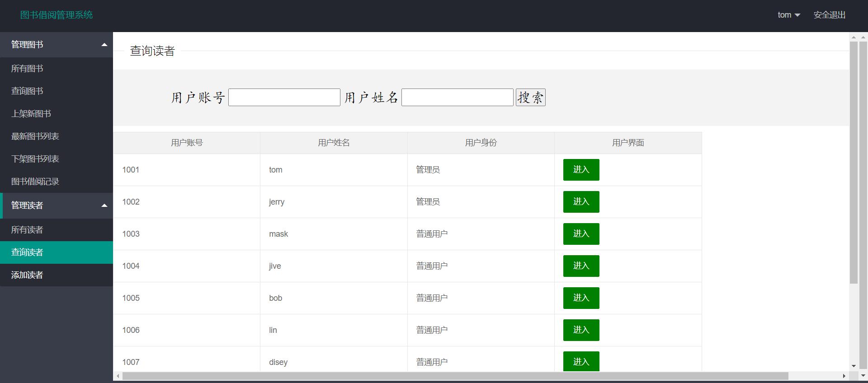Image resolution: width=868 pixels, height=383 pixels.
Task: Click 管理员 role in jerry's row
Action: tap(481, 202)
